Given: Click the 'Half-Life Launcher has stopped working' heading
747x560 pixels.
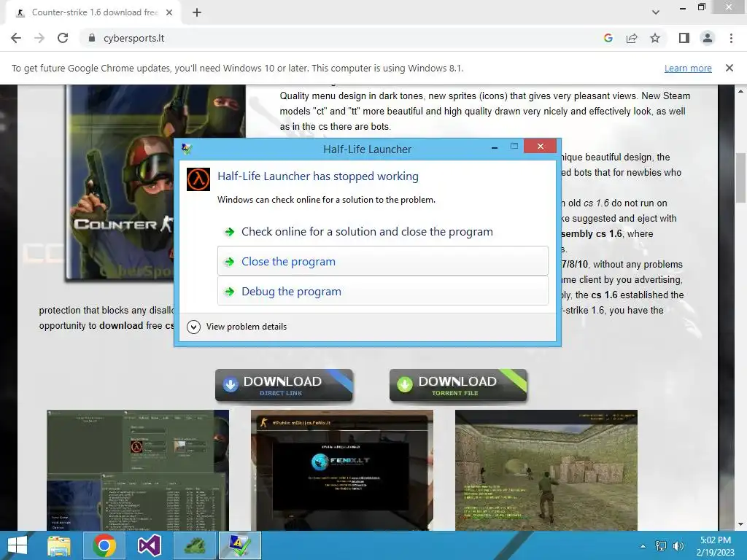Looking at the screenshot, I should pos(318,176).
